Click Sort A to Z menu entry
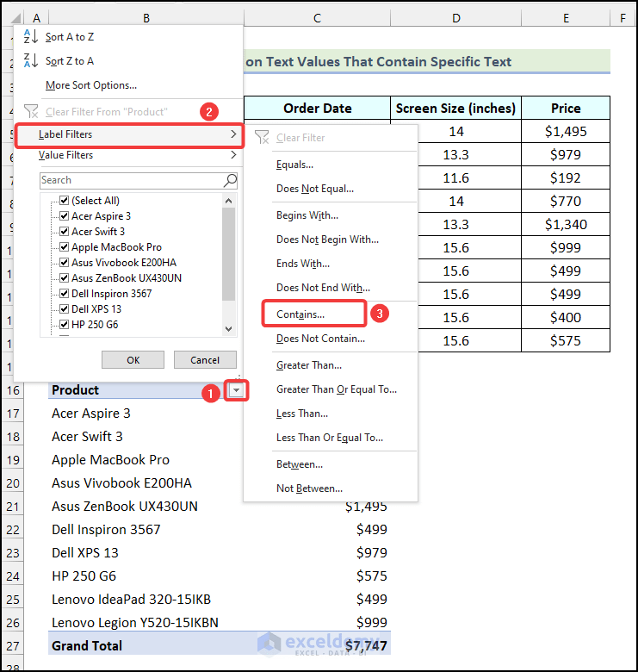638x672 pixels. pyautogui.click(x=70, y=37)
